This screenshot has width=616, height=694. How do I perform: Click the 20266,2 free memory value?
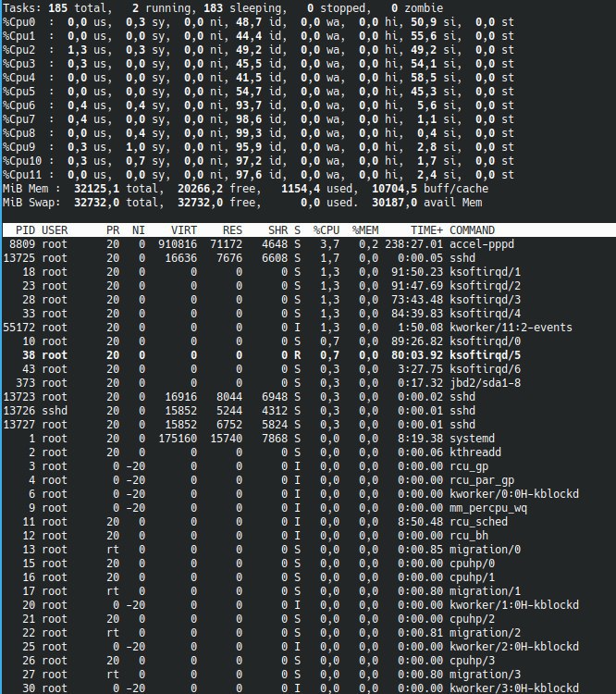click(200, 189)
